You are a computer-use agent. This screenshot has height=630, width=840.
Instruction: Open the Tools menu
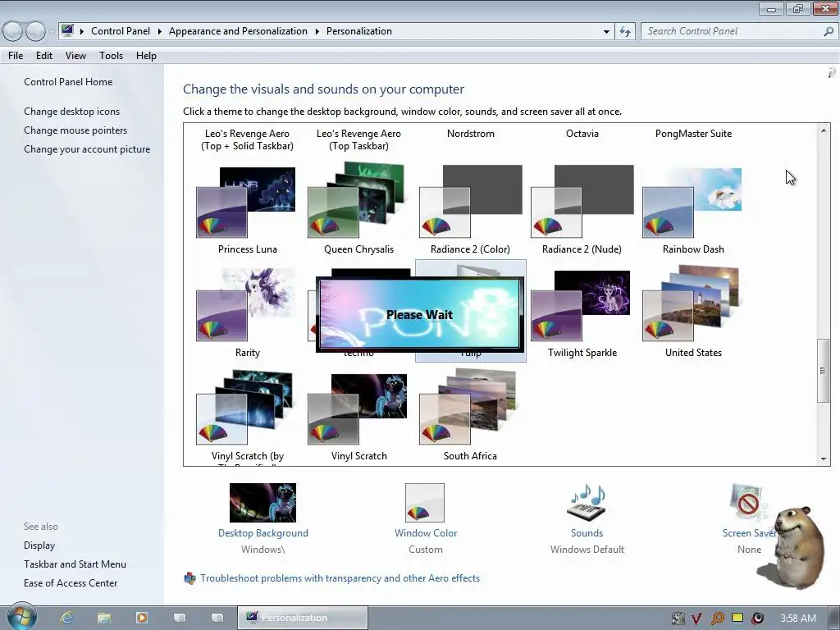pos(111,56)
